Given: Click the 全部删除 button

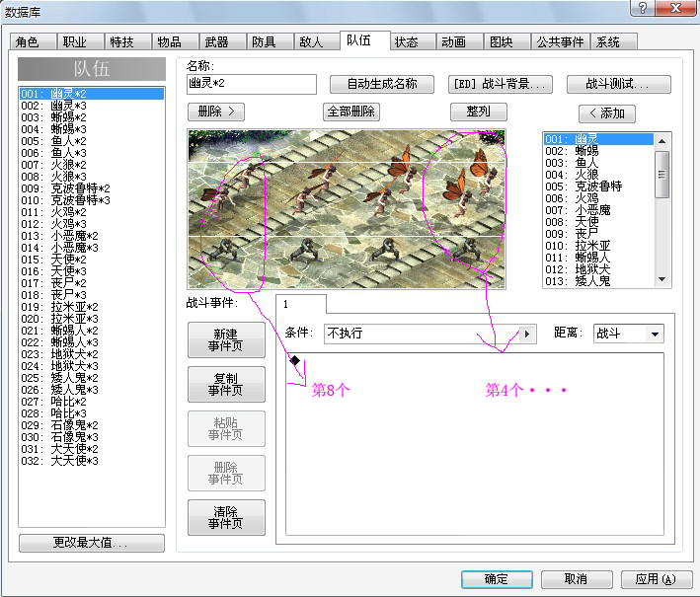Looking at the screenshot, I should (351, 112).
